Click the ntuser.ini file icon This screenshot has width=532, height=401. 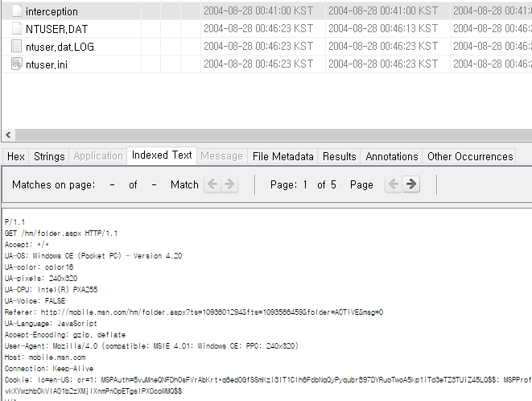tap(17, 64)
